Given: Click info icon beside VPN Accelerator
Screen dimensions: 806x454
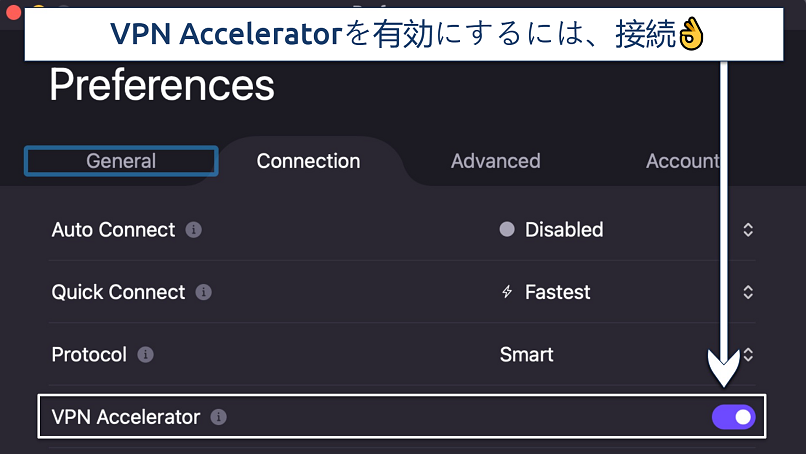Looking at the screenshot, I should (219, 417).
